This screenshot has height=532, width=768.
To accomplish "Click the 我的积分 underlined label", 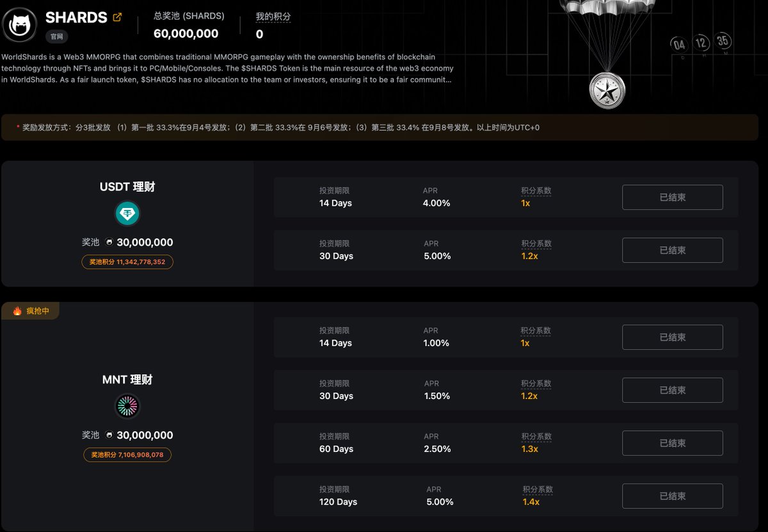I will pyautogui.click(x=273, y=17).
